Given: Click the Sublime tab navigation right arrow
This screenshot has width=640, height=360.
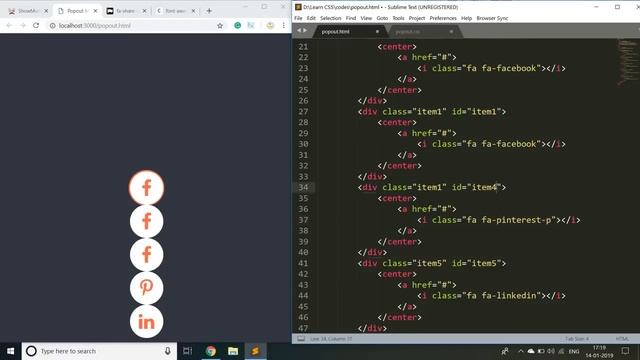Looking at the screenshot, I should tap(305, 31).
